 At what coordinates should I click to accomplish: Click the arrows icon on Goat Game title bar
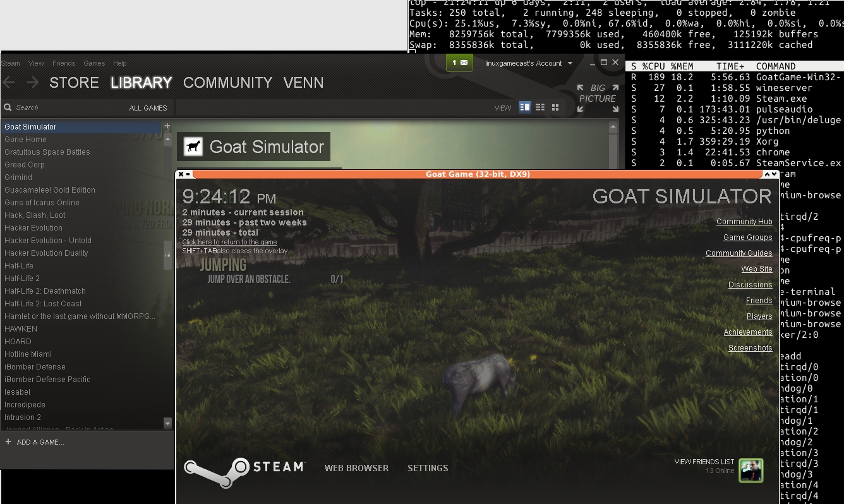(x=771, y=174)
